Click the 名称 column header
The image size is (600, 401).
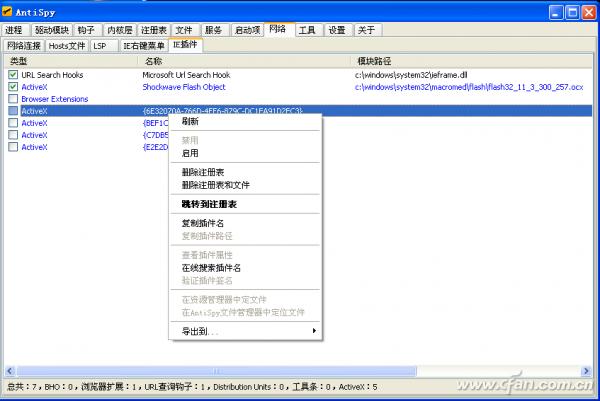click(x=155, y=61)
